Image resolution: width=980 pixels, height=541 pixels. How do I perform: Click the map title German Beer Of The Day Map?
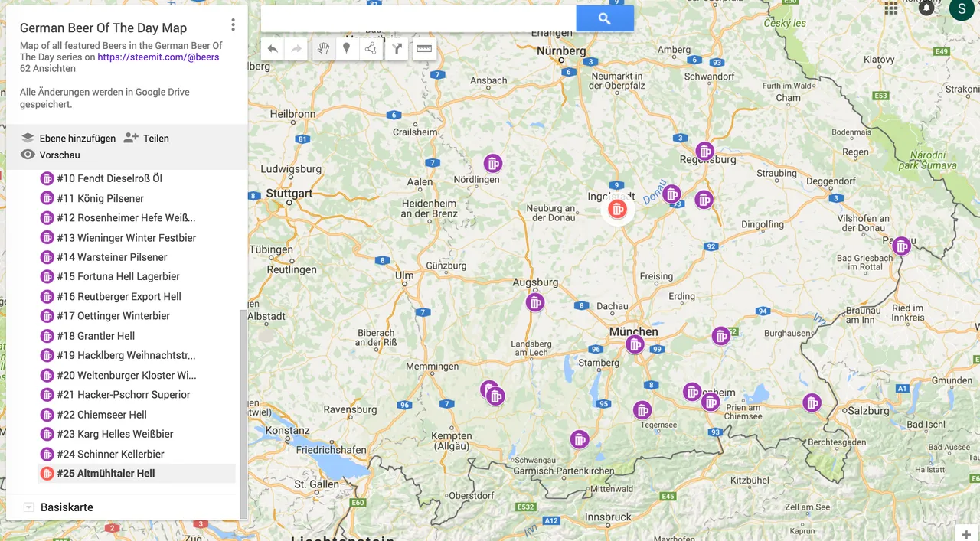pos(103,28)
